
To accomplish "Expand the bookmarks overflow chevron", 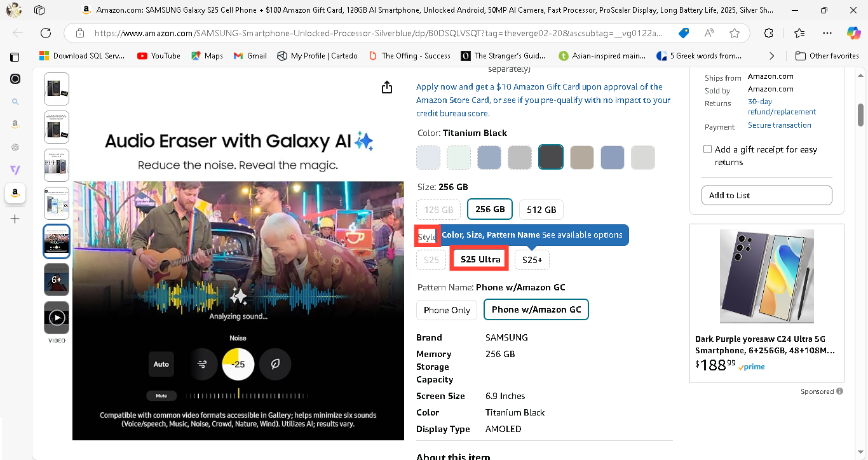I will 771,56.
